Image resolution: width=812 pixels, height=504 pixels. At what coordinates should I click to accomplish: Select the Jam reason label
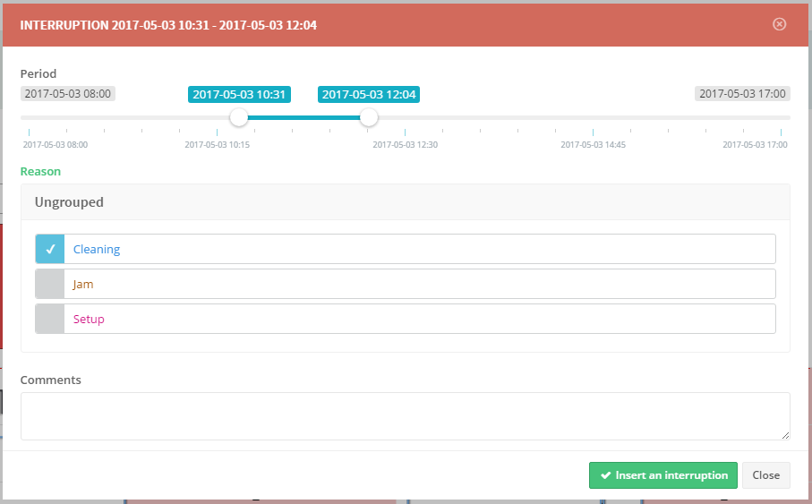coord(83,284)
